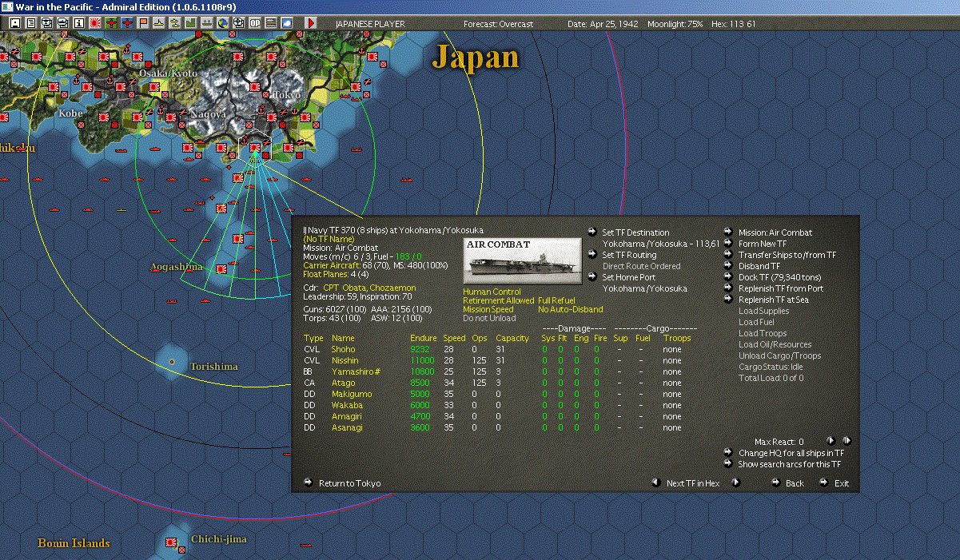The height and width of the screenshot is (560, 960).
Task: Click the double yellow ships toolbar icon
Action: [x=175, y=23]
